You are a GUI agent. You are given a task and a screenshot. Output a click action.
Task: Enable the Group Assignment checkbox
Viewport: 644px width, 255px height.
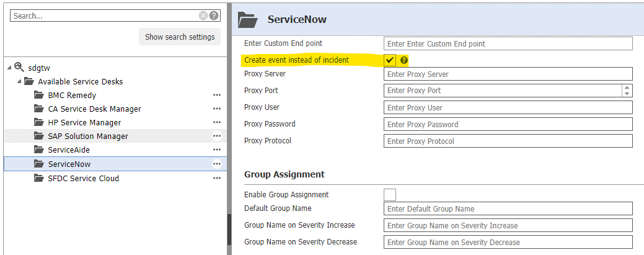pos(390,195)
